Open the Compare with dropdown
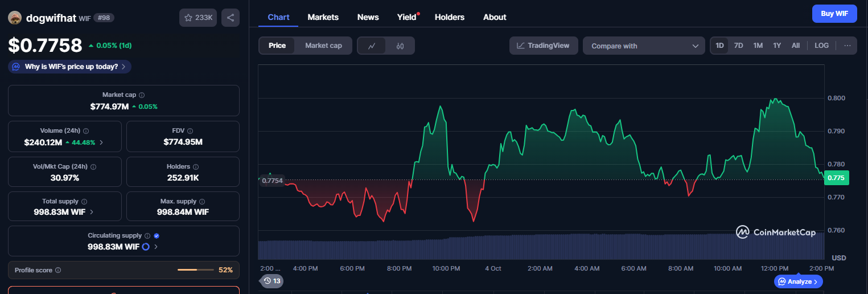The image size is (868, 294). (x=644, y=46)
